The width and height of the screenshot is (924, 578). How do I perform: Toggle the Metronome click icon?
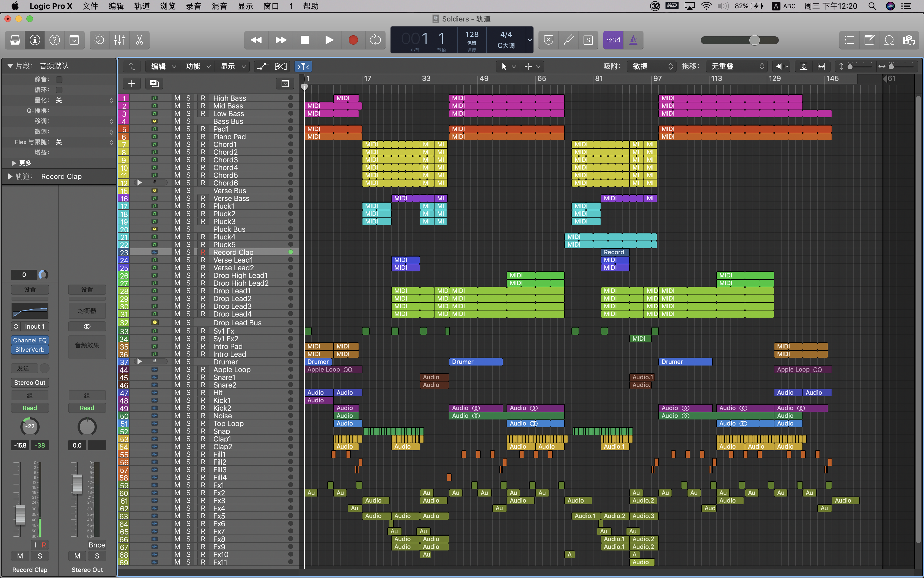(x=633, y=40)
